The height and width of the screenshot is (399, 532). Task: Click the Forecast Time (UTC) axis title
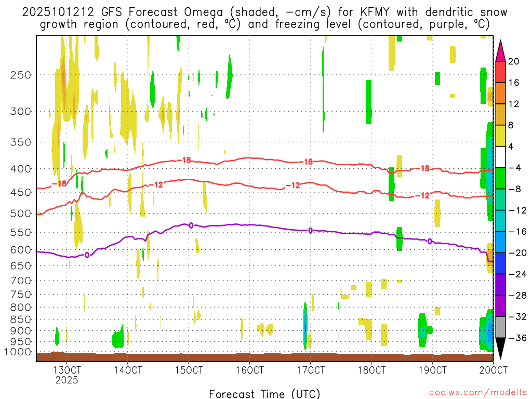(264, 394)
